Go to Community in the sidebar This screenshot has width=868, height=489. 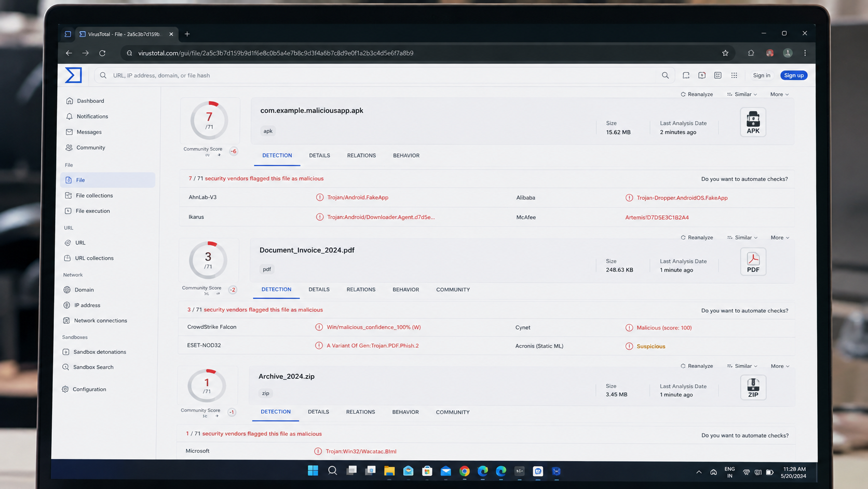pyautogui.click(x=85, y=148)
